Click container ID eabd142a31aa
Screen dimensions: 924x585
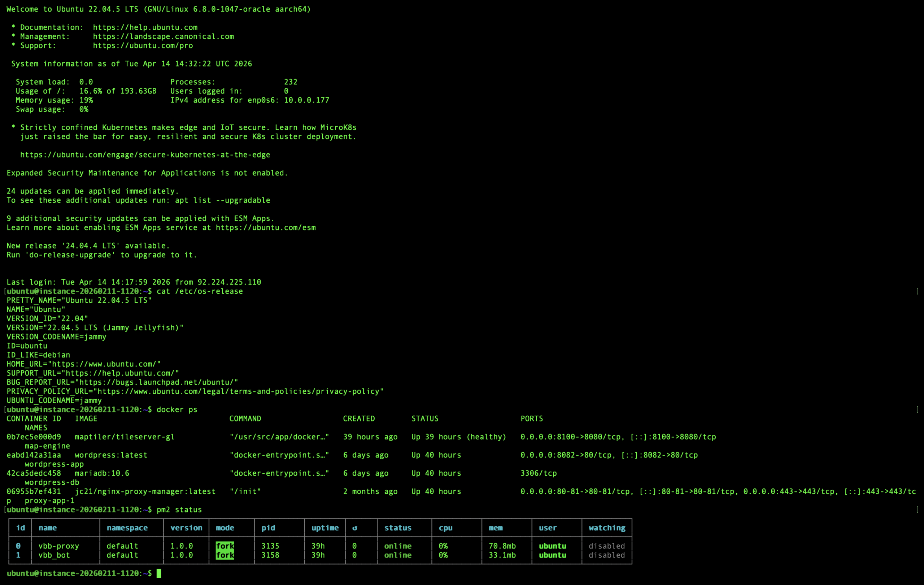[x=34, y=455]
